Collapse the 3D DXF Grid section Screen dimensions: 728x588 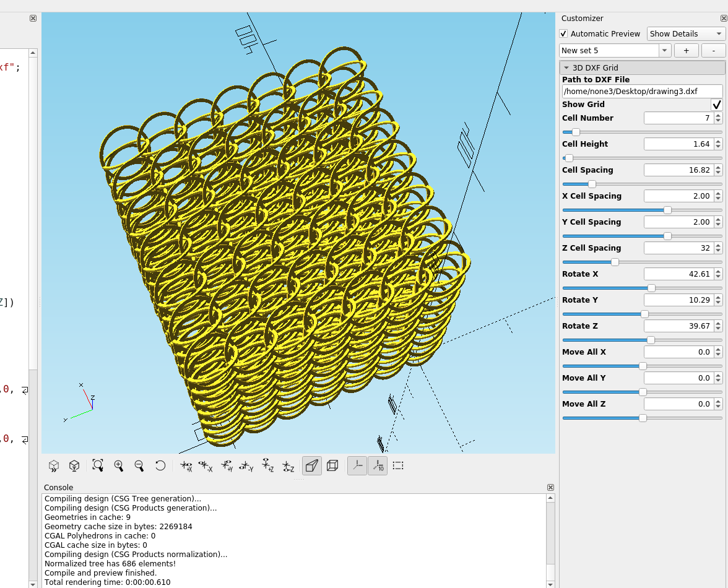[x=566, y=67]
